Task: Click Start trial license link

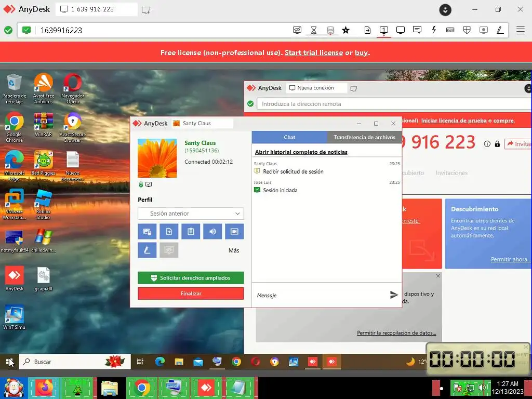Action: click(x=313, y=52)
